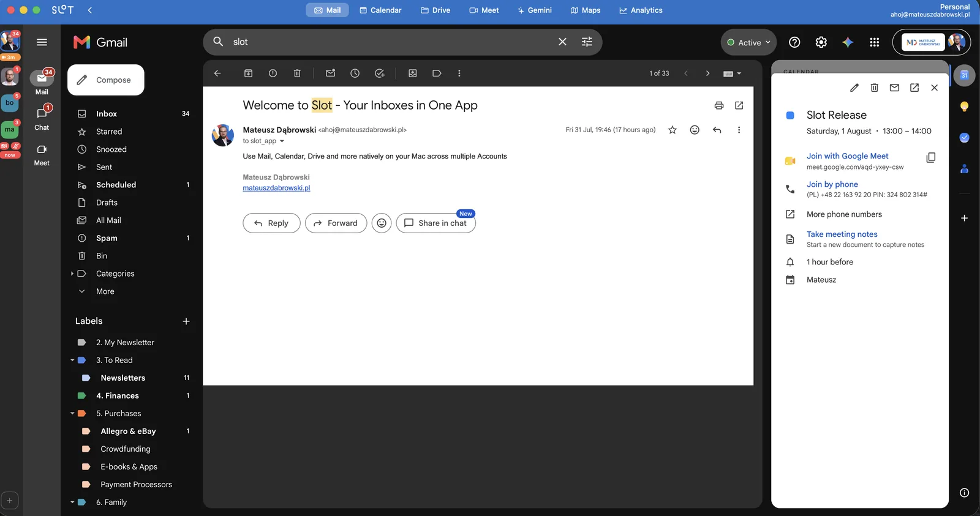Open the mateuszdabrowski.pl signature link

276,188
